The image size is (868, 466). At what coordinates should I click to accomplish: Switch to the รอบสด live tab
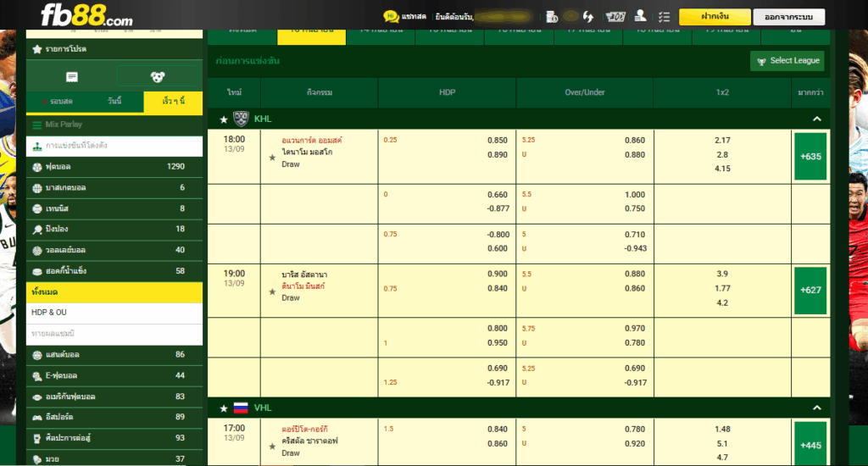click(x=58, y=102)
